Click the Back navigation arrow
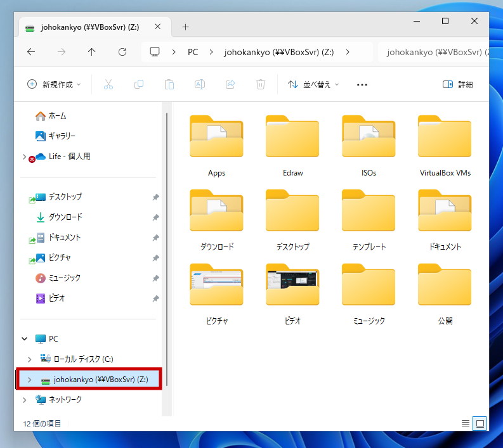 click(x=31, y=52)
